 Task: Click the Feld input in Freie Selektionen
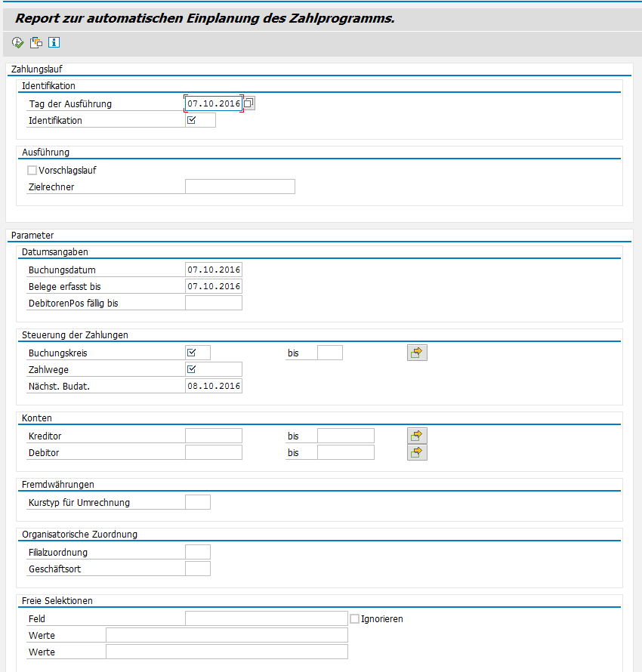(266, 618)
